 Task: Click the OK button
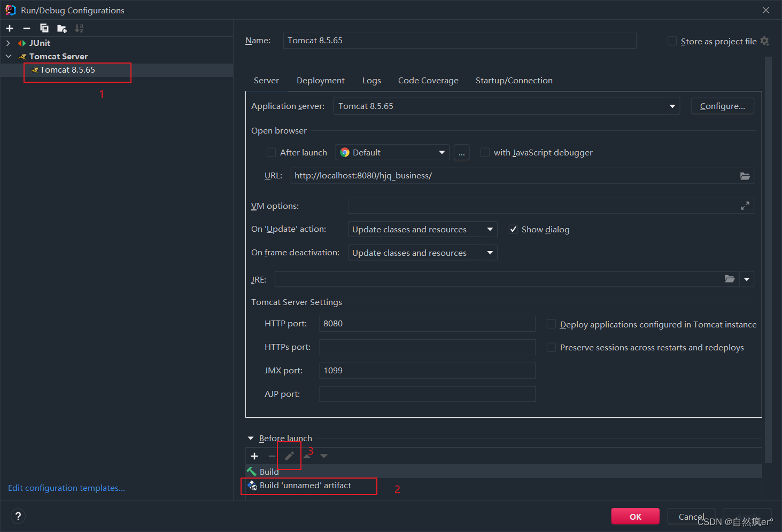tap(635, 517)
